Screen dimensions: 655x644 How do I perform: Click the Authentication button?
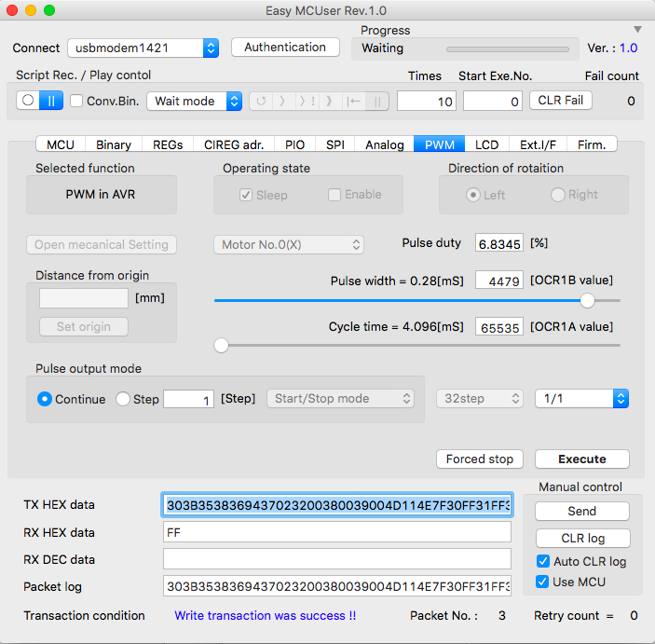285,48
